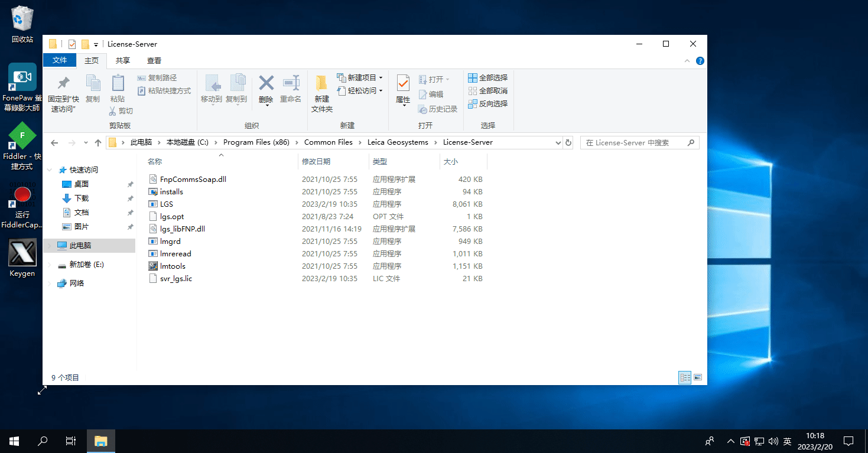Click the Pin to Quick Access icon
This screenshot has width=868, height=453.
[x=63, y=83]
